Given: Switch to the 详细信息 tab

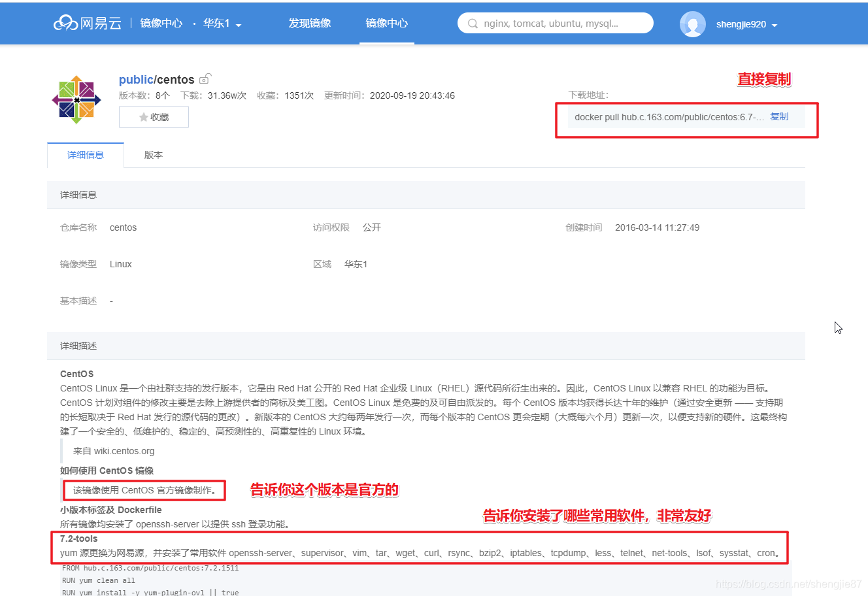Looking at the screenshot, I should coord(86,155).
